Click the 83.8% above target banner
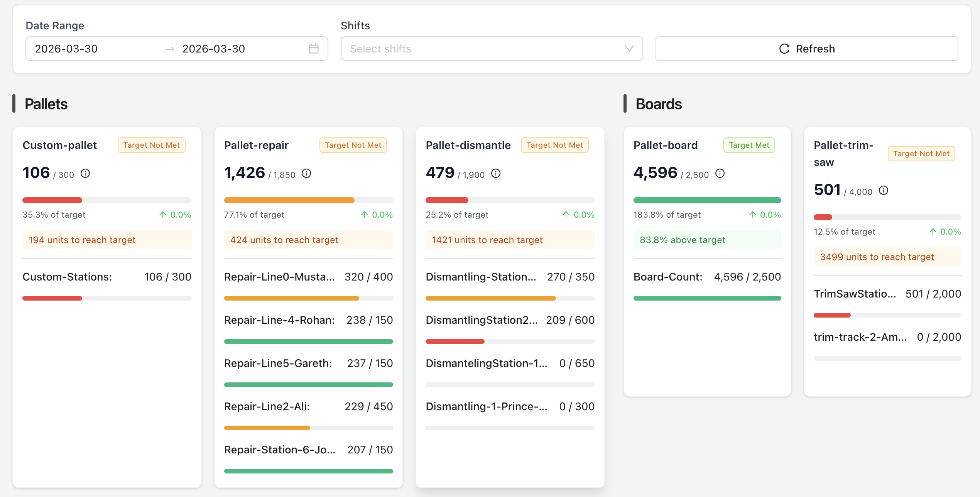The height and width of the screenshot is (497, 980). point(707,240)
